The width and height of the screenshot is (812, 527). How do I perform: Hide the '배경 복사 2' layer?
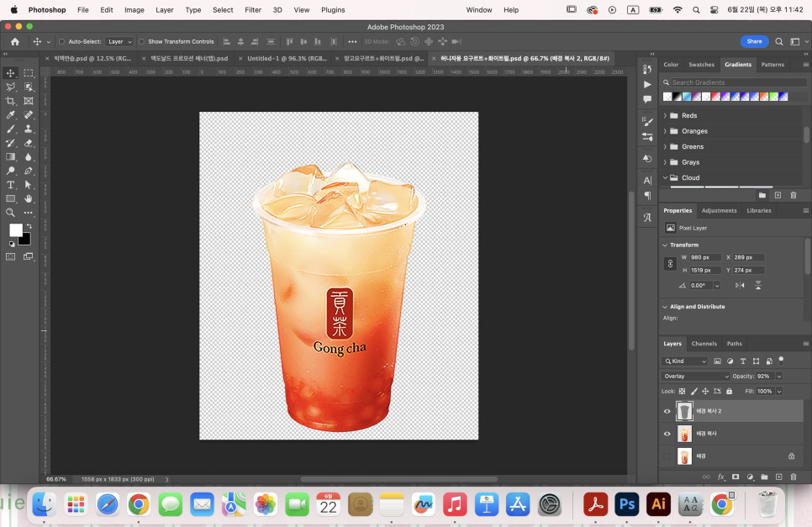click(x=667, y=411)
